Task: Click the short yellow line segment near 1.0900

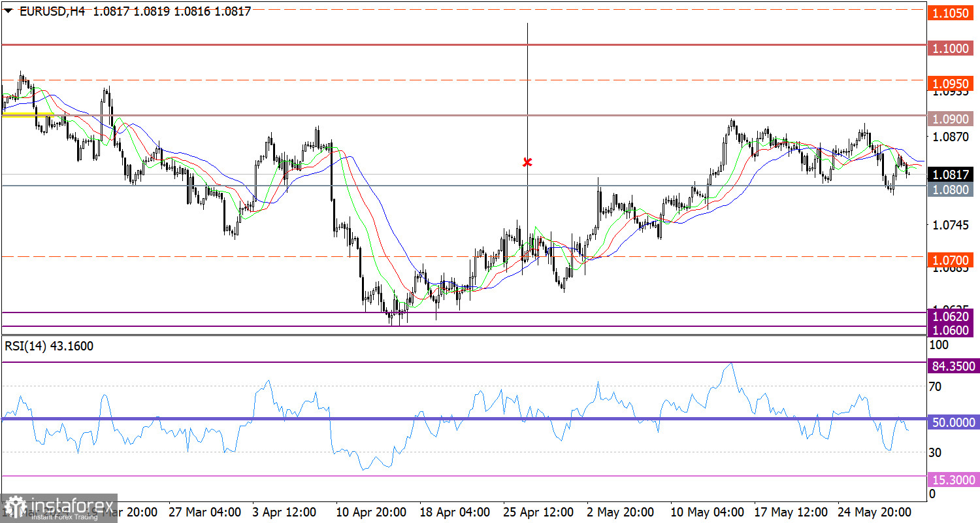Action: (29, 115)
